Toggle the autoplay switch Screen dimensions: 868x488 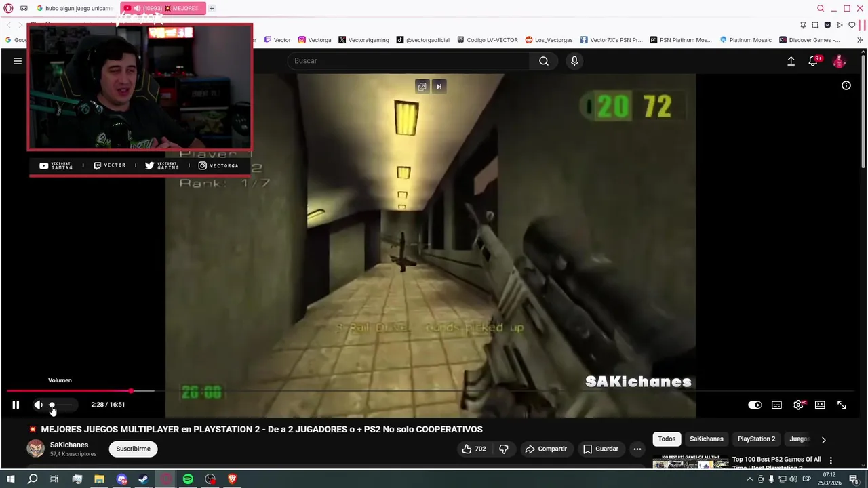[x=755, y=405]
